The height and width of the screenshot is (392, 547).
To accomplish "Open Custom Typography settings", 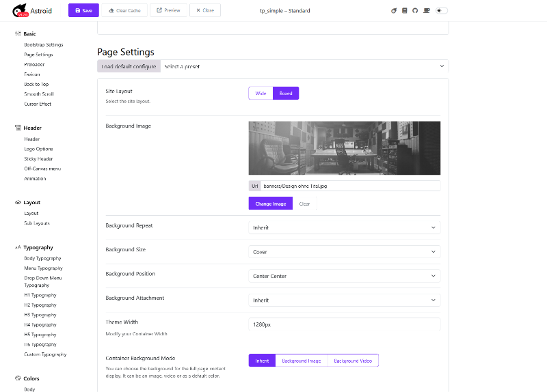I will tap(45, 354).
